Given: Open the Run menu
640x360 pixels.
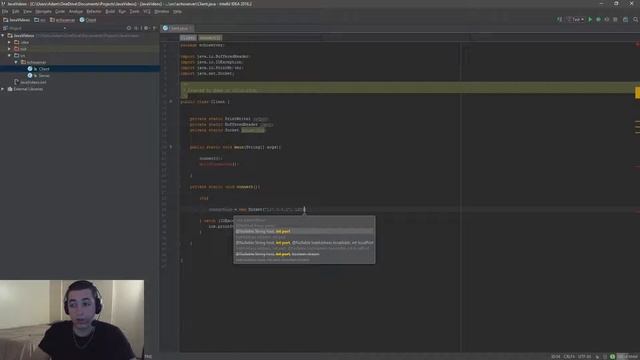Looking at the screenshot, I should (122, 12).
